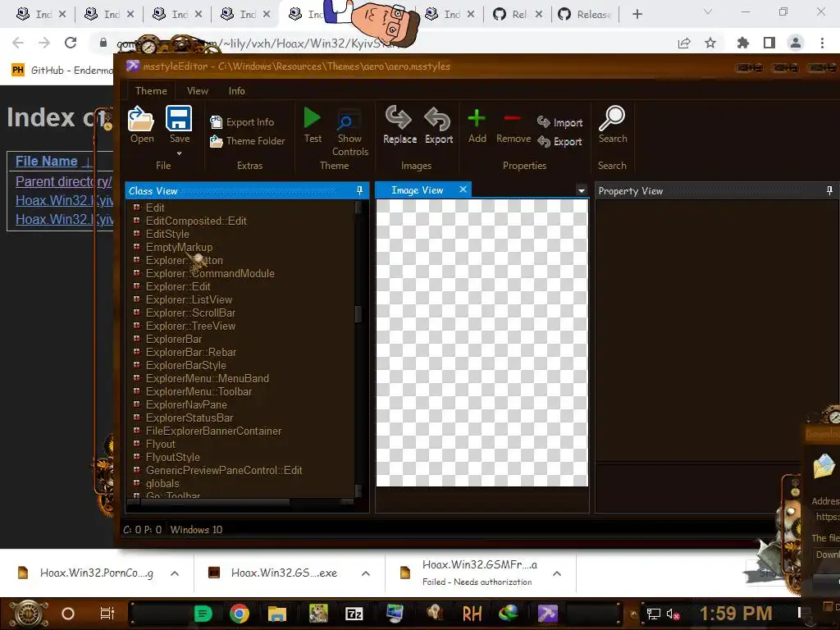Select GenericPreviewPaneControl::Edit entry
Screen dimensions: 840x630
[x=224, y=470]
